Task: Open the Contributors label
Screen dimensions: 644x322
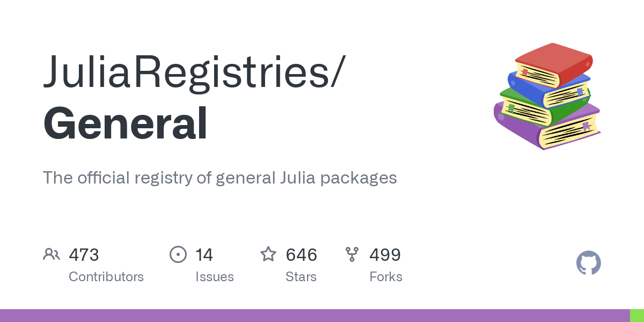Action: tap(106, 277)
